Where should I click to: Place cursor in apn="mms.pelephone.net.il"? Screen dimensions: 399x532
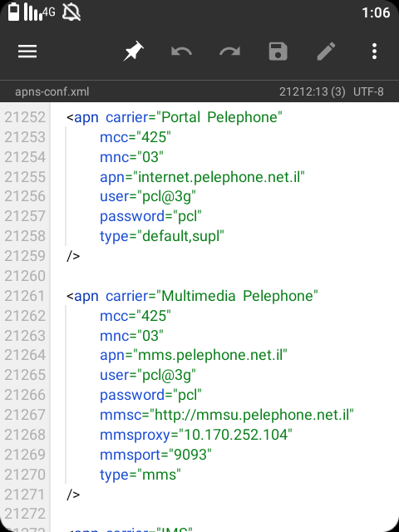[x=194, y=355]
